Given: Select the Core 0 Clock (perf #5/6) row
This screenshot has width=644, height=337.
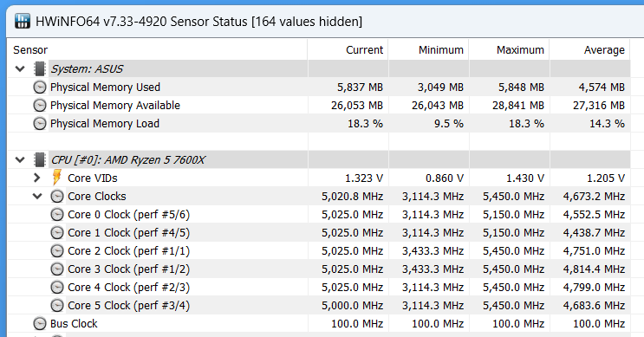Looking at the screenshot, I should (319, 214).
